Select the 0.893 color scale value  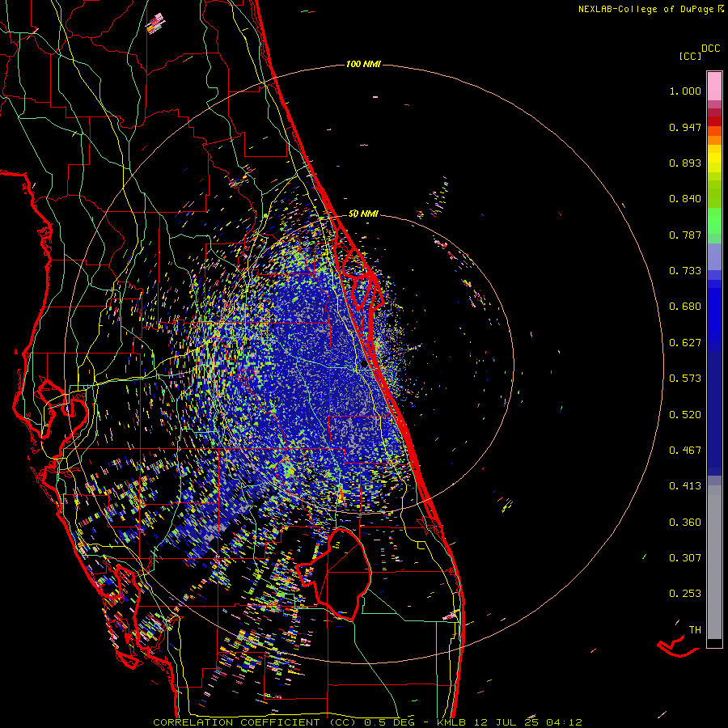685,163
